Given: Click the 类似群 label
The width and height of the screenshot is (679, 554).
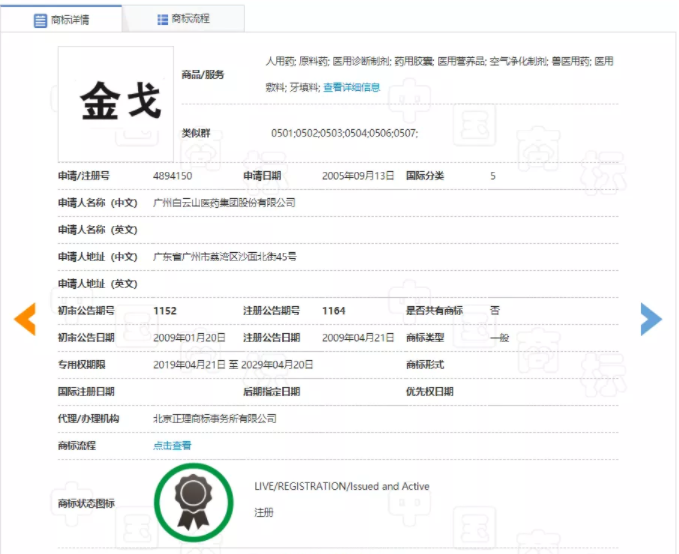Looking at the screenshot, I should click(196, 133).
